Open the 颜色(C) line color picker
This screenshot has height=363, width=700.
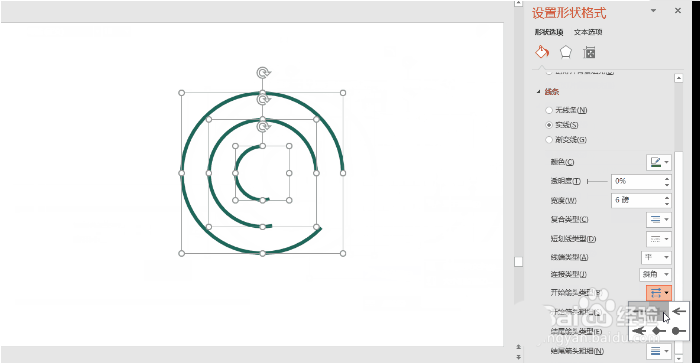(659, 162)
